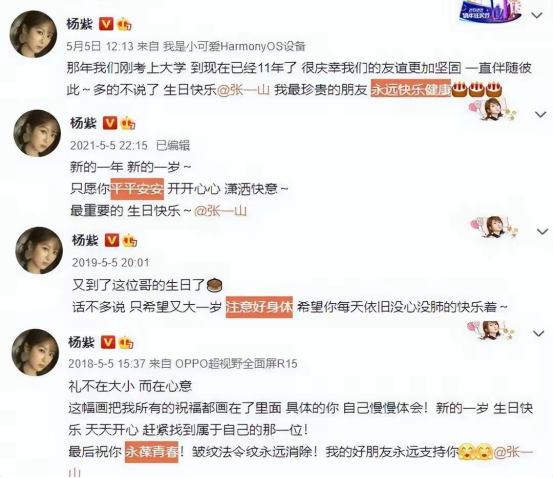Screen dimensions: 553x478
Task: Click cartoon avatar sticker on 2021 post
Action: point(492,110)
